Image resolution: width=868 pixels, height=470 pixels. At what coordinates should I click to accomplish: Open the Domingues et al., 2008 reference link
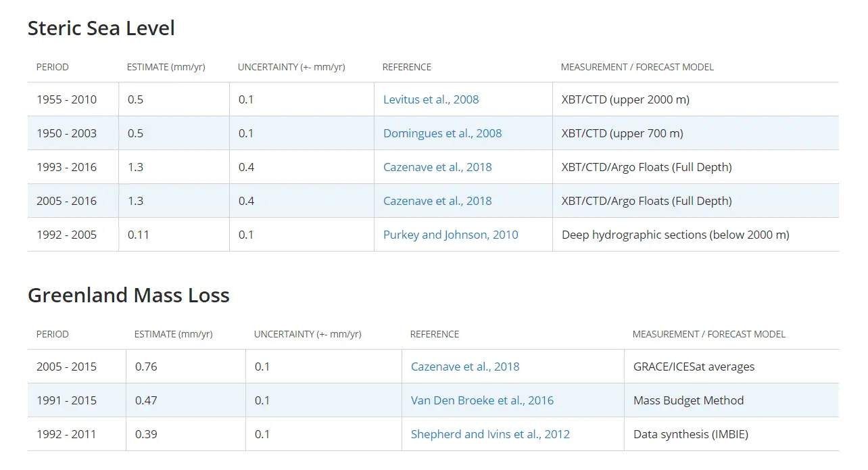coord(442,133)
